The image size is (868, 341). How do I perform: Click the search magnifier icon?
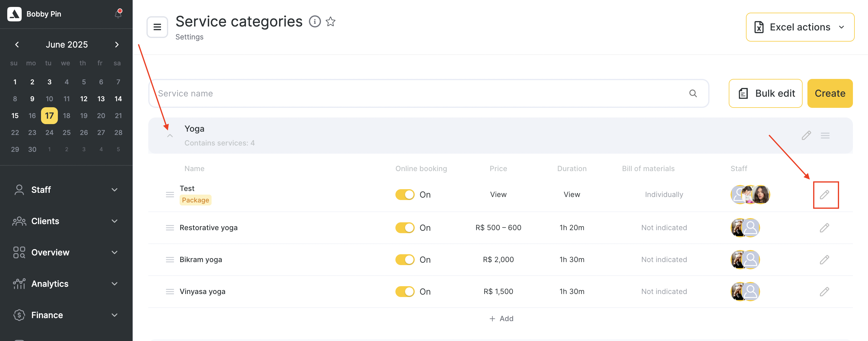[x=693, y=93]
